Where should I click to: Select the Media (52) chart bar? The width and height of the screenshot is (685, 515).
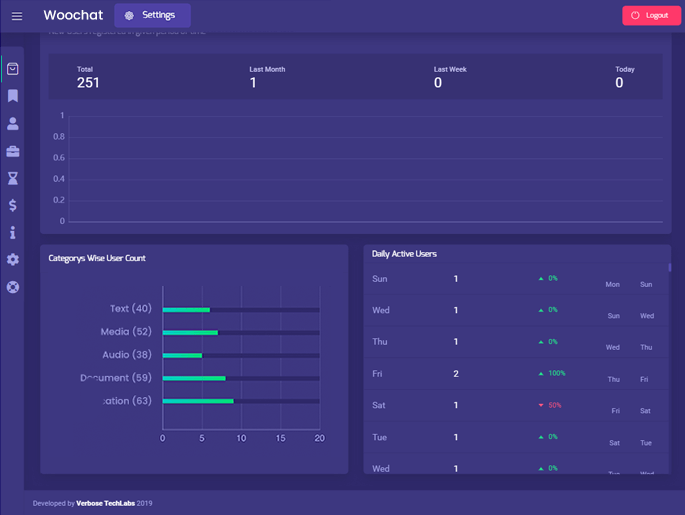[x=190, y=332]
